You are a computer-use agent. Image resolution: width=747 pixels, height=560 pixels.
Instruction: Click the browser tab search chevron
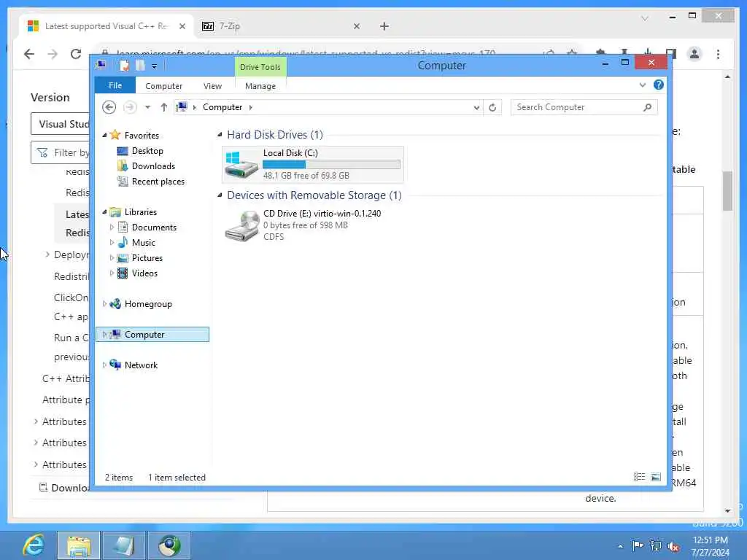click(645, 18)
